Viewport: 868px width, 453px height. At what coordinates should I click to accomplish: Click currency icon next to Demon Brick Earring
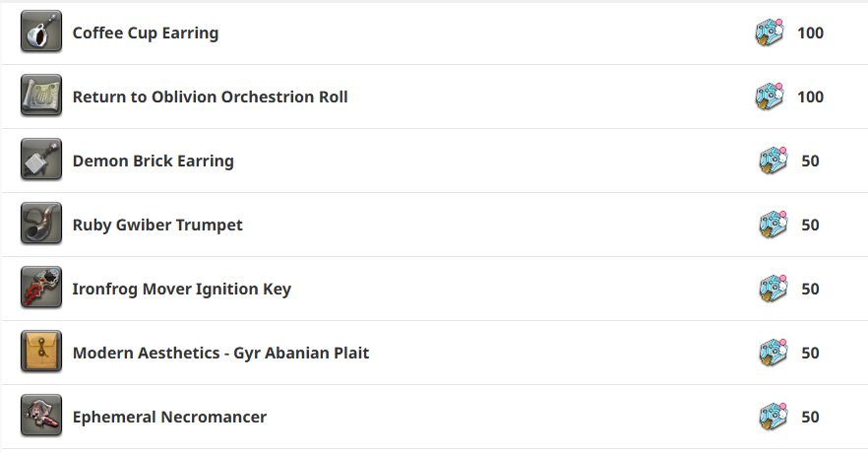tap(774, 161)
